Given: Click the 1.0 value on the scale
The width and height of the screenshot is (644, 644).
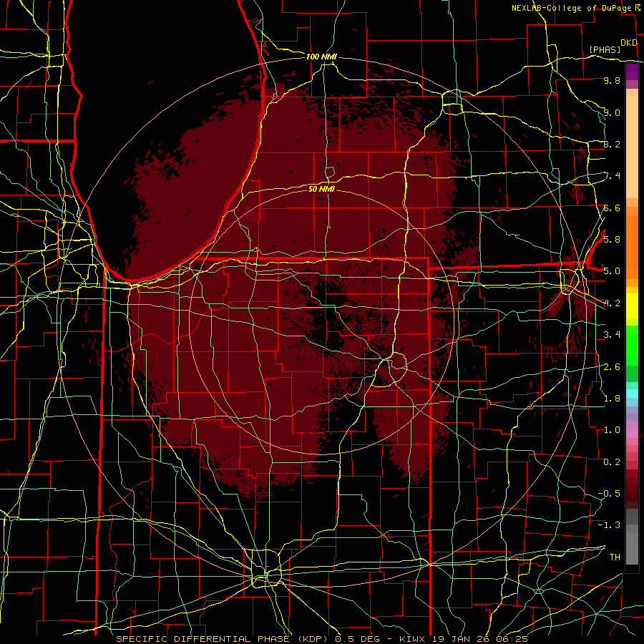Looking at the screenshot, I should pyautogui.click(x=612, y=430).
